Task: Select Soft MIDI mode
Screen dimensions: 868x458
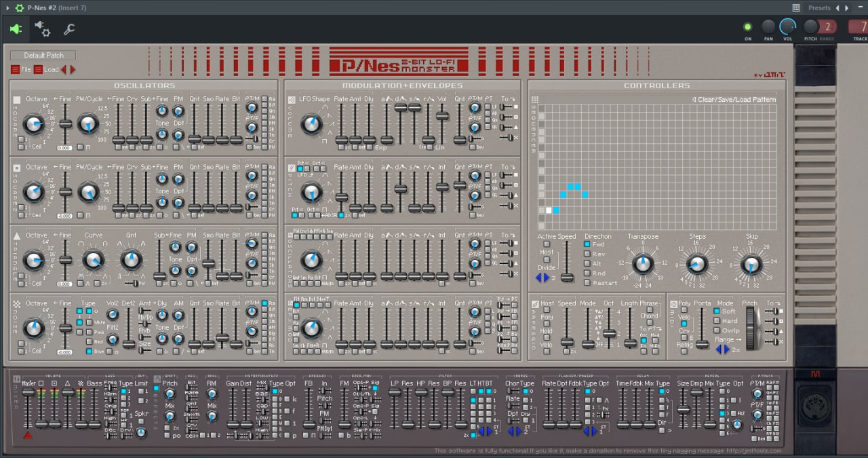Action: pyautogui.click(x=716, y=311)
